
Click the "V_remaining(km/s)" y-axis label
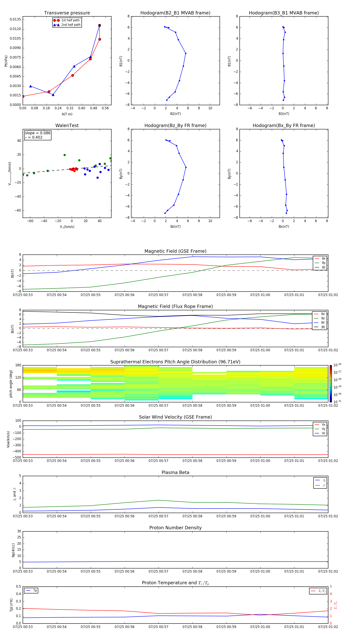(10, 173)
